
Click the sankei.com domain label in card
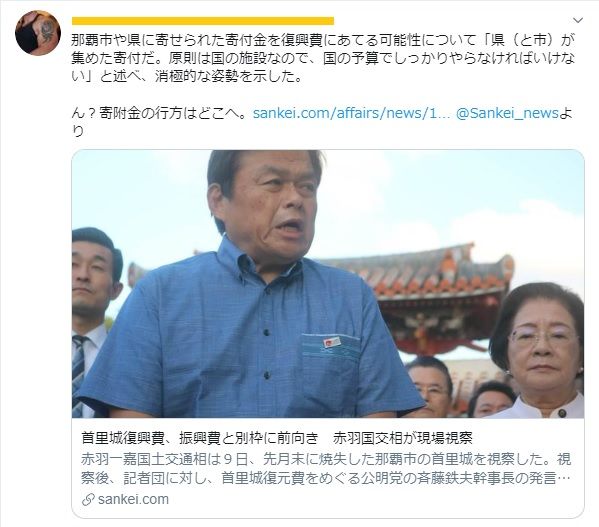point(133,499)
